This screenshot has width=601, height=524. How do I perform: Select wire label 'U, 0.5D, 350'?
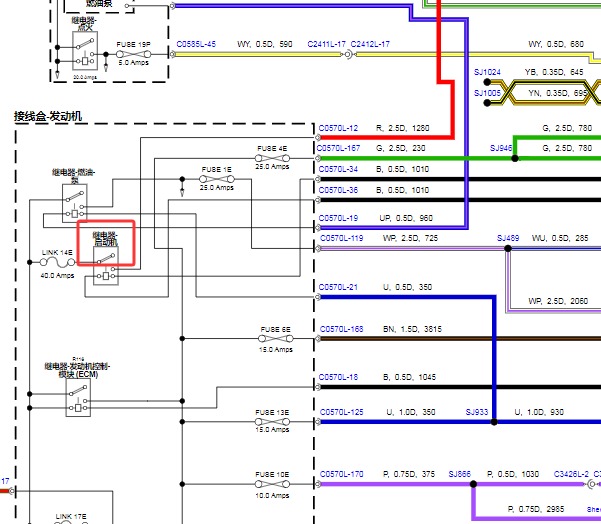pyautogui.click(x=407, y=287)
